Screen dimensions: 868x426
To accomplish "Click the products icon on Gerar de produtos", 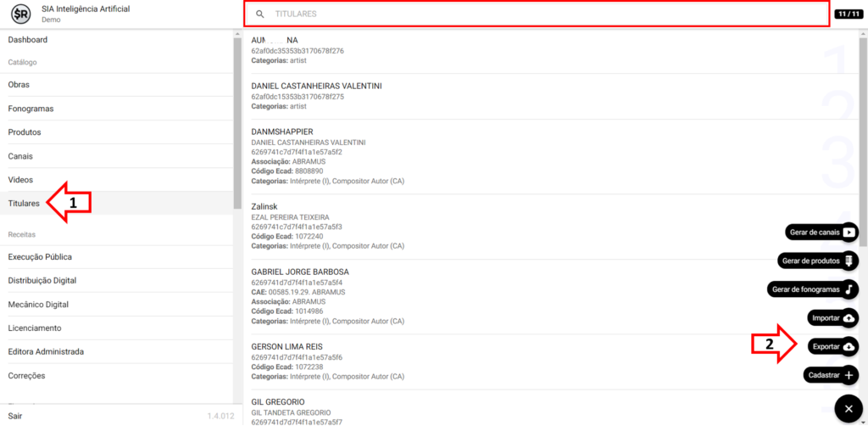I will [x=849, y=261].
